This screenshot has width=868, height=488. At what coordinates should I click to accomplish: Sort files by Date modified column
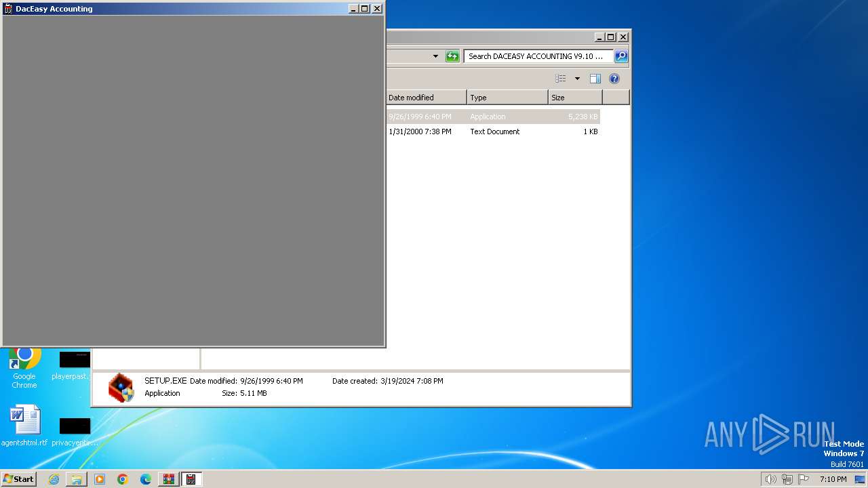426,98
